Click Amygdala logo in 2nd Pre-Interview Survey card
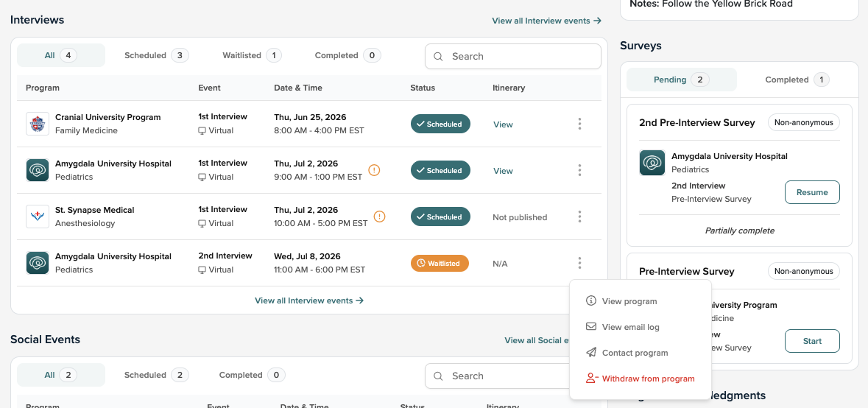 tap(652, 163)
